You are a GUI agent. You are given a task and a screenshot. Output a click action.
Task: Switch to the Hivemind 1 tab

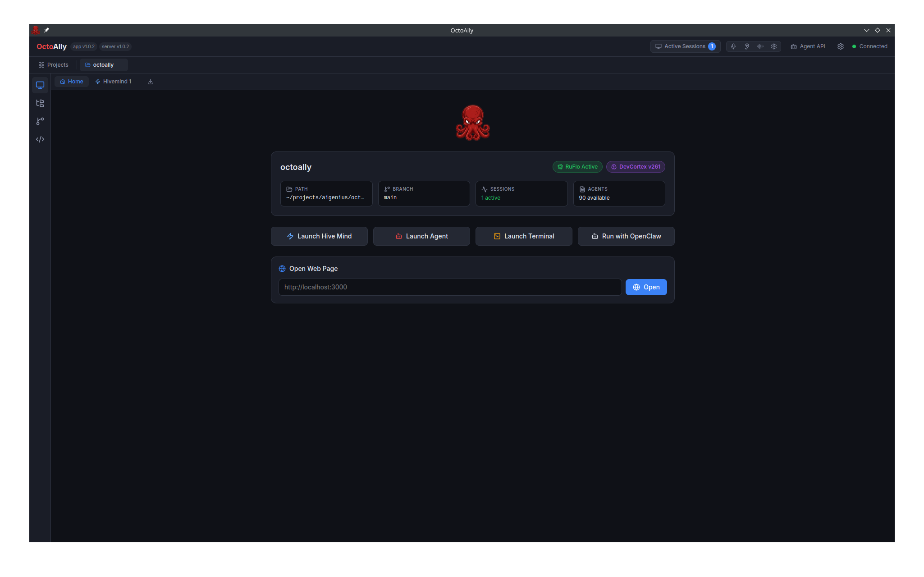[x=113, y=82]
